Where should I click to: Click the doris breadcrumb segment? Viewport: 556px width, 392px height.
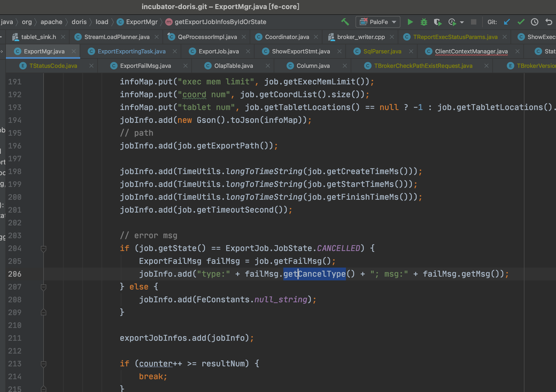tap(79, 22)
